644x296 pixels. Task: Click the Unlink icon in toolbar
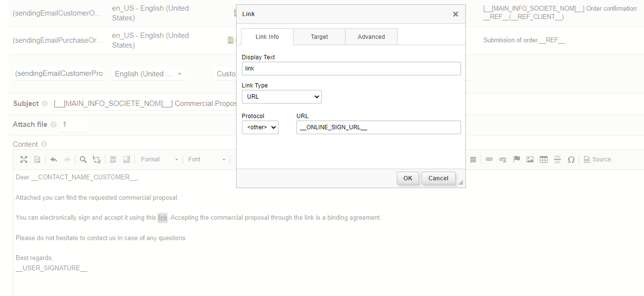[503, 159]
